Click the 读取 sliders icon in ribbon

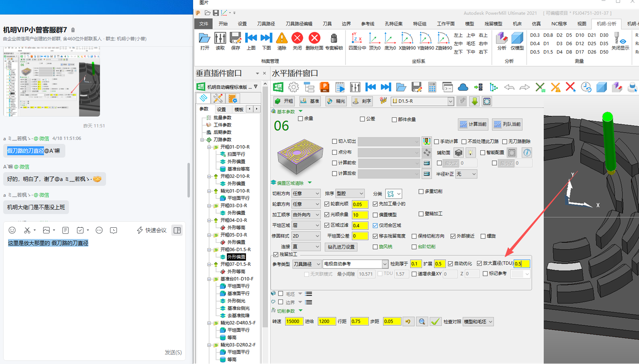[x=220, y=39]
